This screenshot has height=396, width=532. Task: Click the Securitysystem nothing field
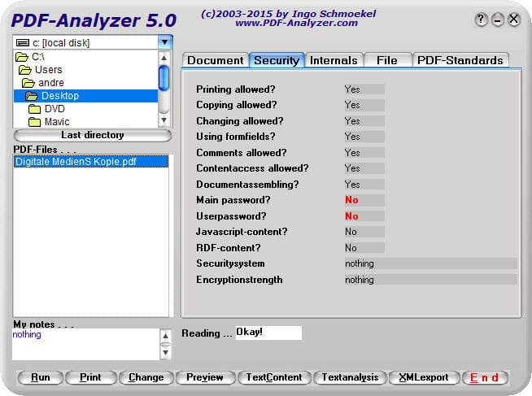(431, 263)
